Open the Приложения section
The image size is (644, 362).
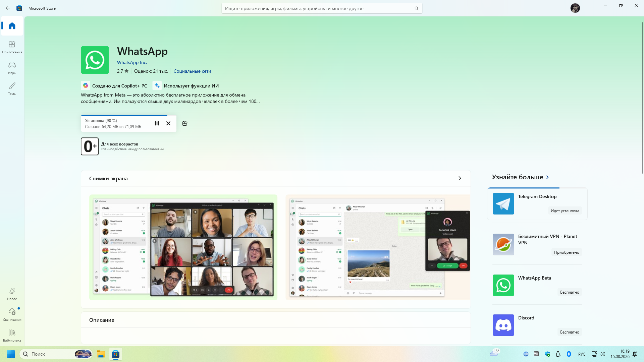[x=12, y=47]
